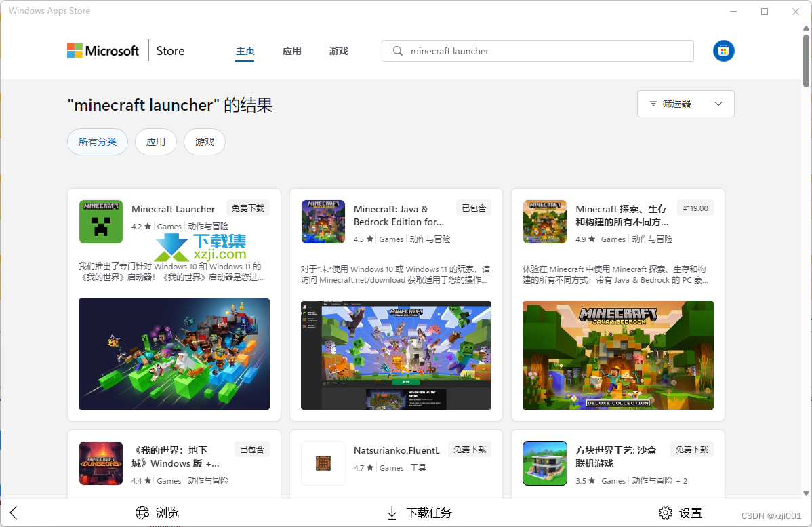
Task: Click the ¥119.00 price button
Action: 695,208
